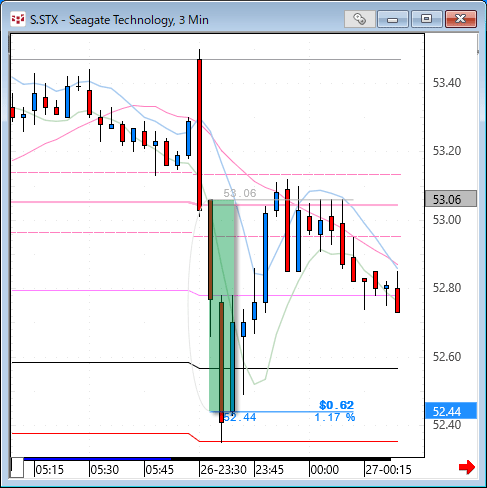Click the 53.06 label above green box
487x488 pixels.
pos(240,193)
